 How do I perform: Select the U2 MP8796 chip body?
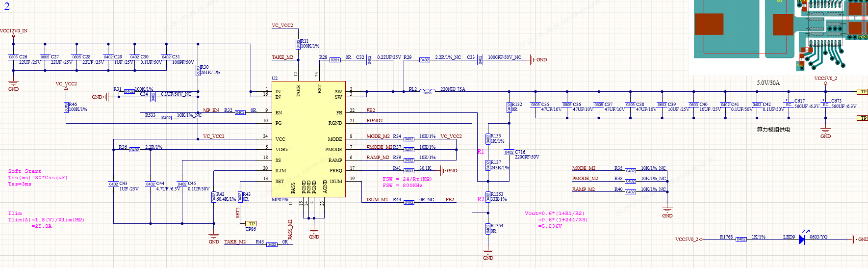[309, 139]
